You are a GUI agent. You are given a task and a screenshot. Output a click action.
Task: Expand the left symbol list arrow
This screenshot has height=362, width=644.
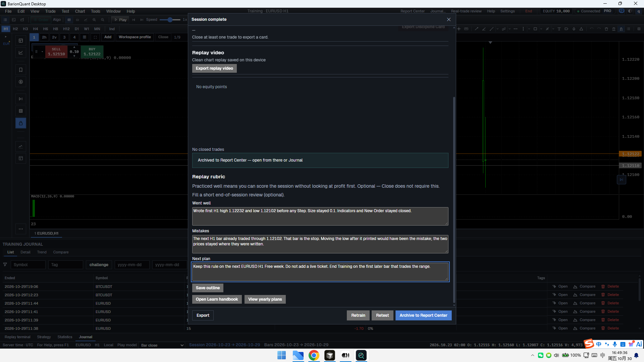pos(6,37)
